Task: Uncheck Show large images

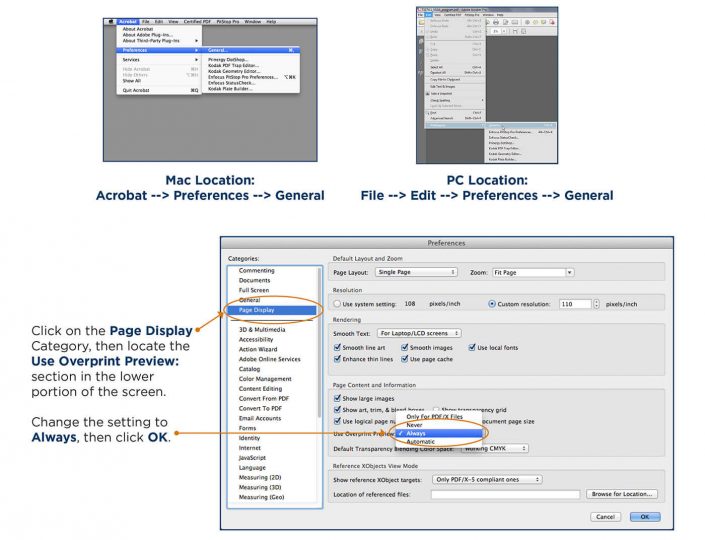Action: click(337, 398)
